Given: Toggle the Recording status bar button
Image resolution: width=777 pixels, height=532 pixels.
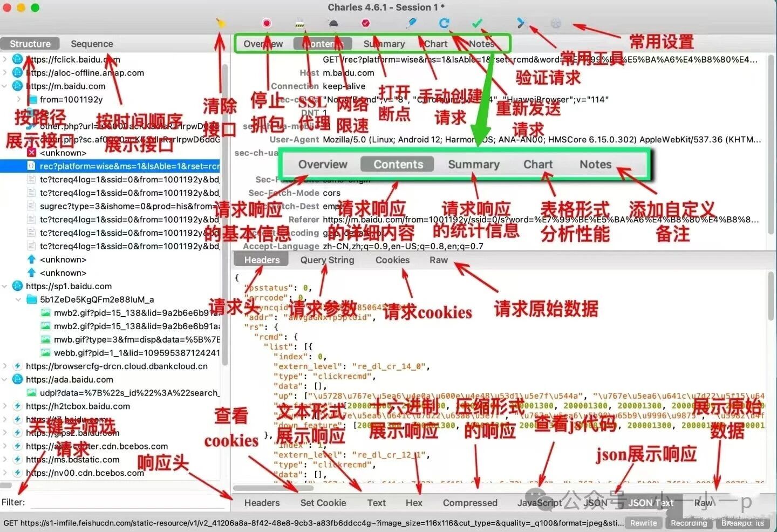Looking at the screenshot, I should tap(689, 523).
